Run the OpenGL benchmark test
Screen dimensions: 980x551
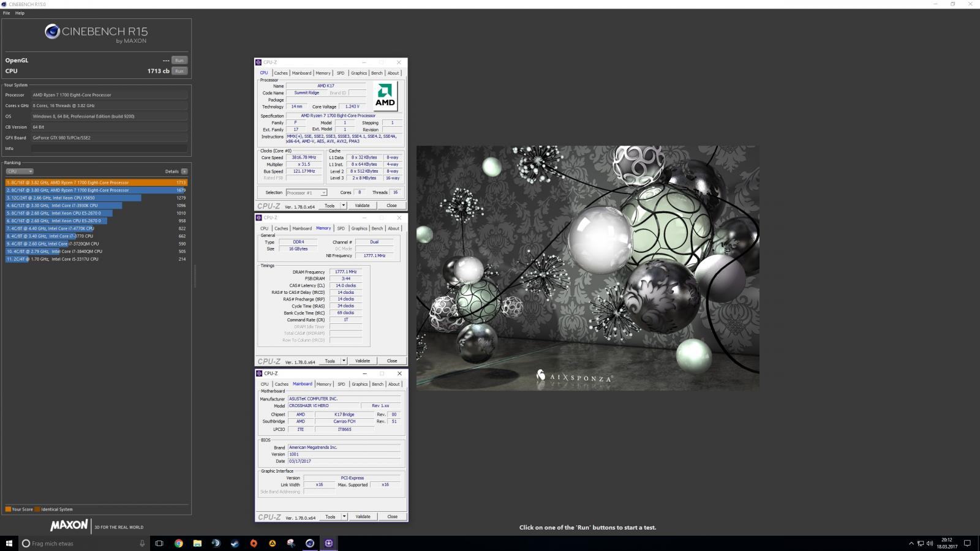179,60
